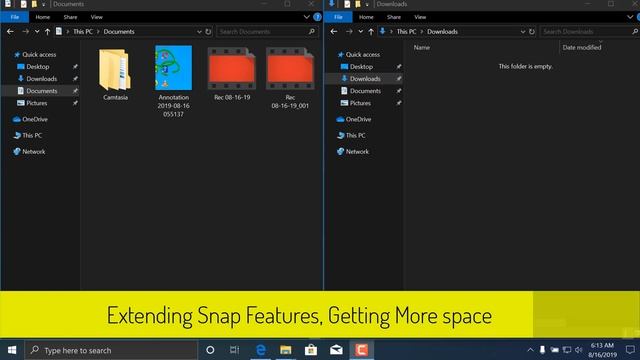Viewport: 640px width, 360px height.
Task: Select Network in Downloads window sidebar
Action: pyautogui.click(x=358, y=151)
